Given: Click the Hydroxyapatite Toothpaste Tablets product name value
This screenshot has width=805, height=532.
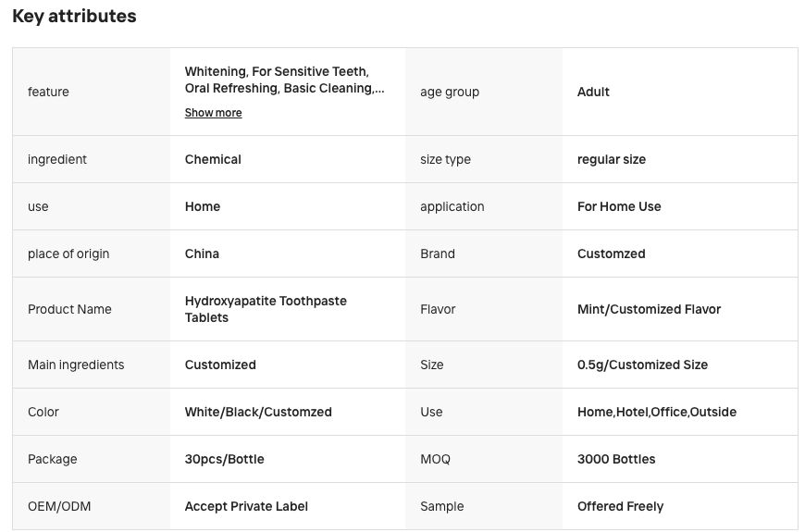Looking at the screenshot, I should click(x=266, y=309).
